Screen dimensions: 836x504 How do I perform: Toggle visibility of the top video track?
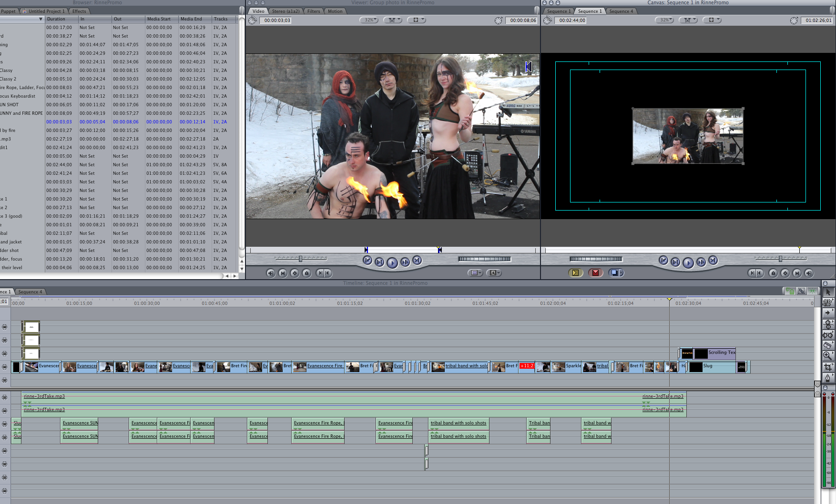(x=5, y=327)
